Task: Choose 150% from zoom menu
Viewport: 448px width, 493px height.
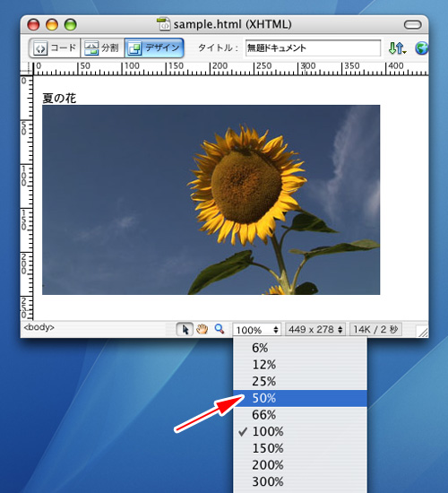Action: (x=300, y=448)
